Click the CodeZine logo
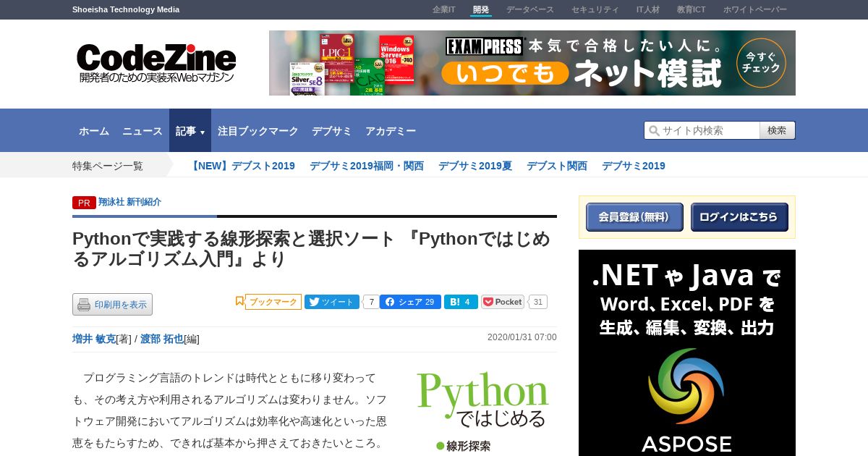Viewport: 868px width, 456px height. tap(156, 63)
